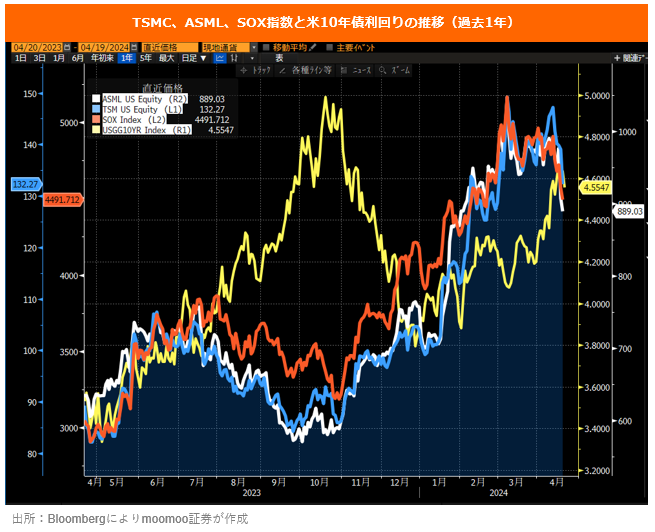The width and height of the screenshot is (655, 532).
Task: Click the white ASML legend swatch
Action: [x=96, y=99]
